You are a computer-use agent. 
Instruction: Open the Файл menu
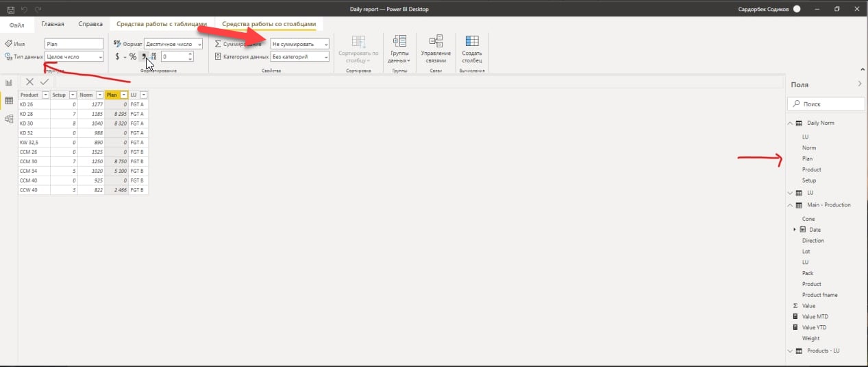pyautogui.click(x=17, y=25)
